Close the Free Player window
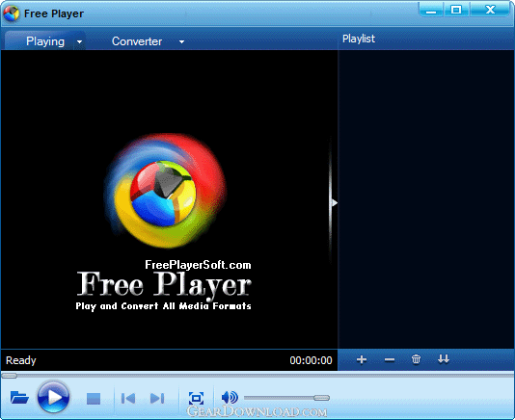The image size is (515, 420). pyautogui.click(x=490, y=10)
